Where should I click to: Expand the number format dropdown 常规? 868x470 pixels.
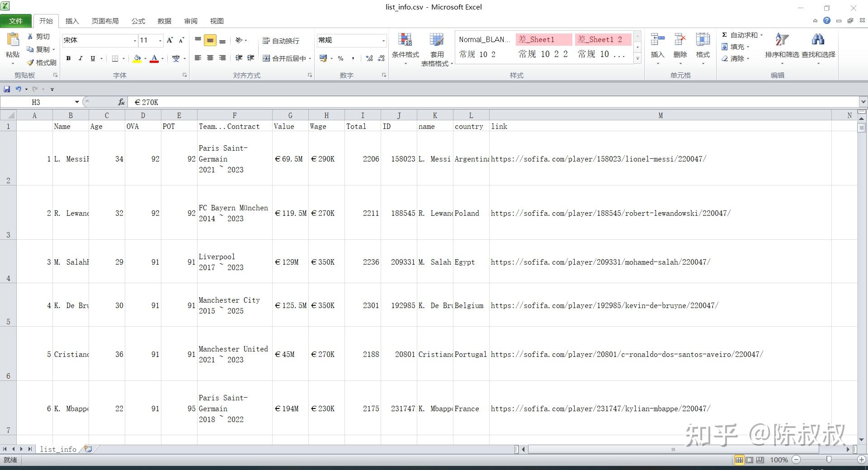[x=383, y=41]
